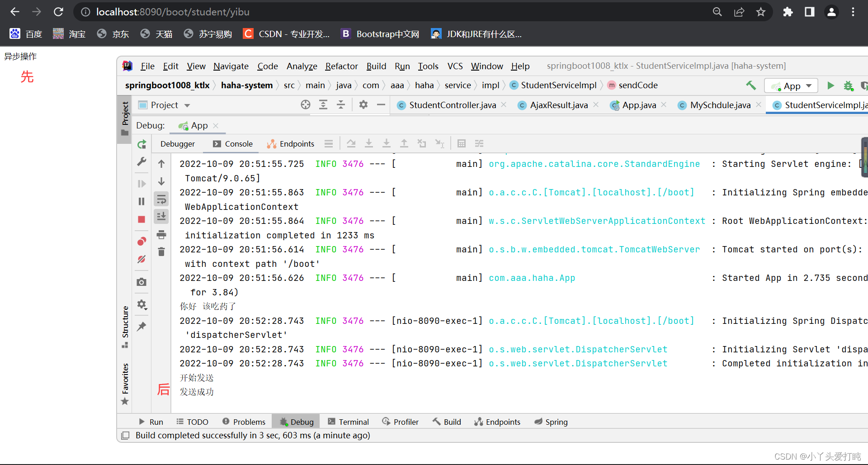Viewport: 868px width, 465px height.
Task: Hide the Project panel with minus icon
Action: [x=381, y=104]
